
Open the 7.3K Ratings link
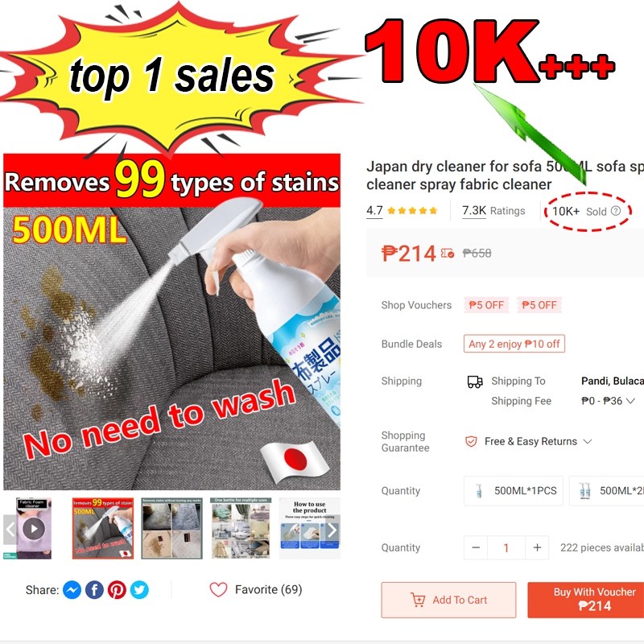[x=493, y=211]
